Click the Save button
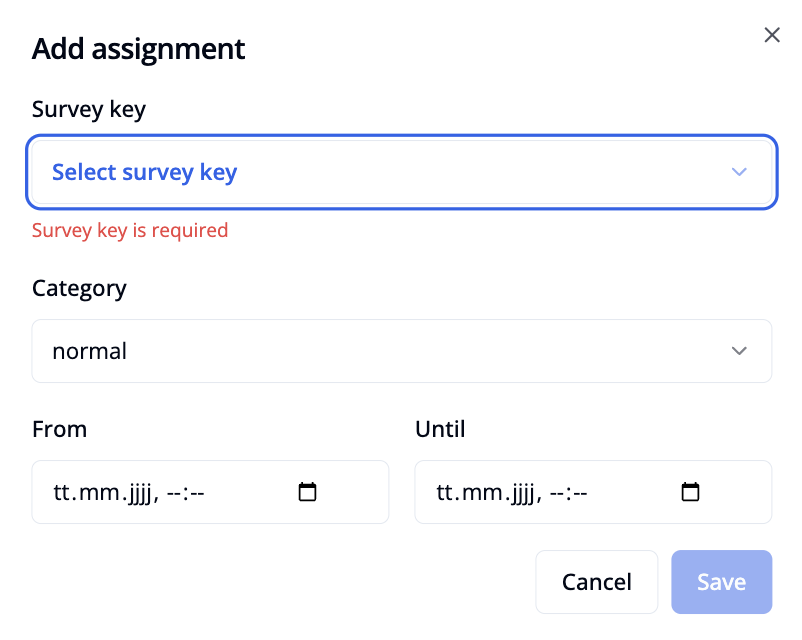Image resolution: width=802 pixels, height=640 pixels. click(721, 582)
